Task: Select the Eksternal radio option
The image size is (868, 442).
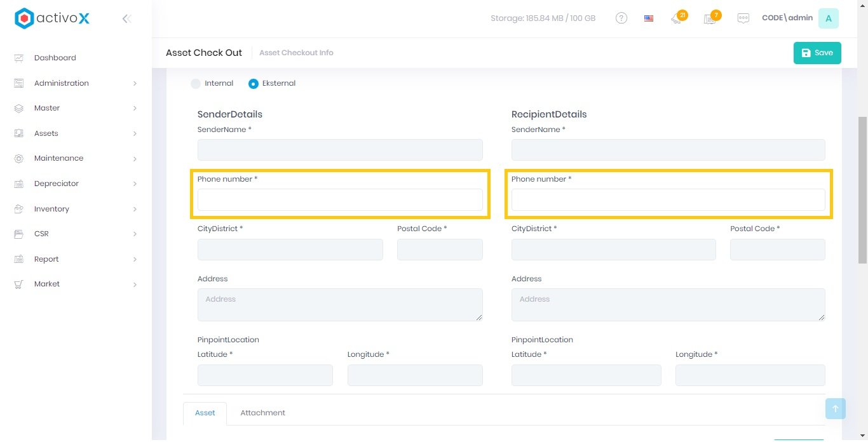Action: tap(254, 84)
